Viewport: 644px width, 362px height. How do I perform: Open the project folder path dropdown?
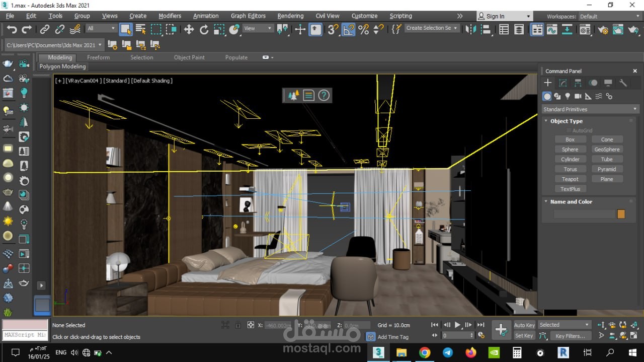point(54,45)
